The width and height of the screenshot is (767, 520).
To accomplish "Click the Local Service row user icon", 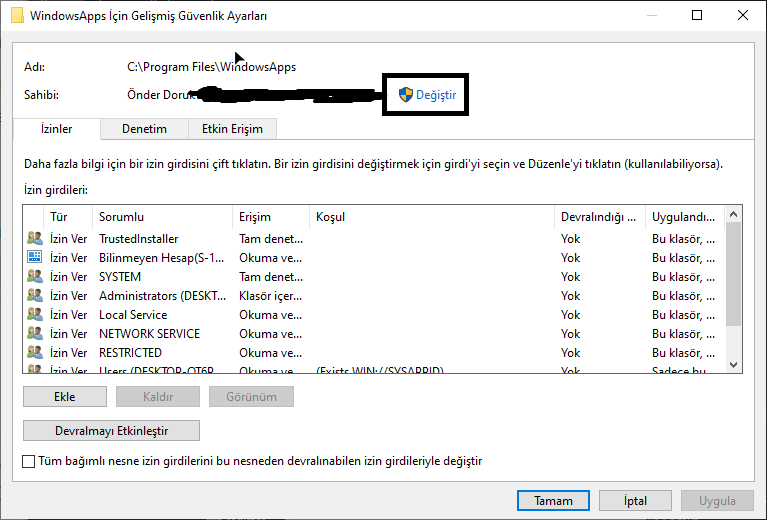I will coord(35,315).
